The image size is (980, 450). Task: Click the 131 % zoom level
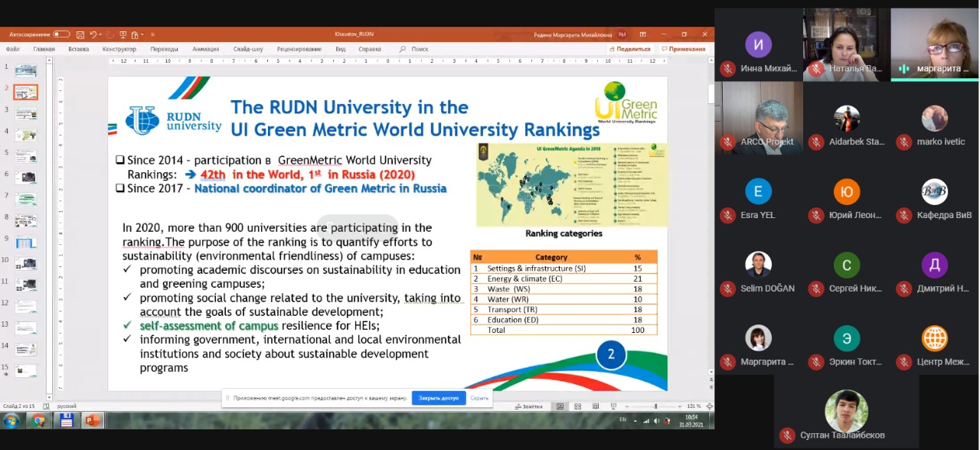[x=694, y=406]
